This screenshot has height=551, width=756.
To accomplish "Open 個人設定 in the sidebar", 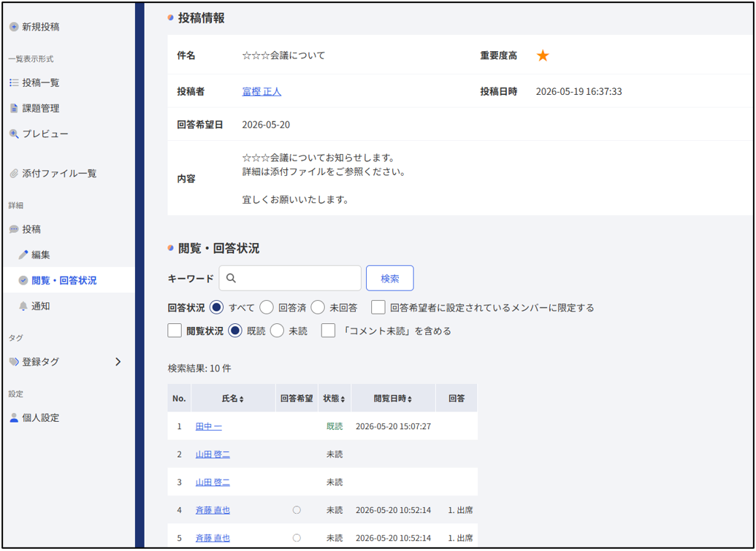I will point(40,417).
